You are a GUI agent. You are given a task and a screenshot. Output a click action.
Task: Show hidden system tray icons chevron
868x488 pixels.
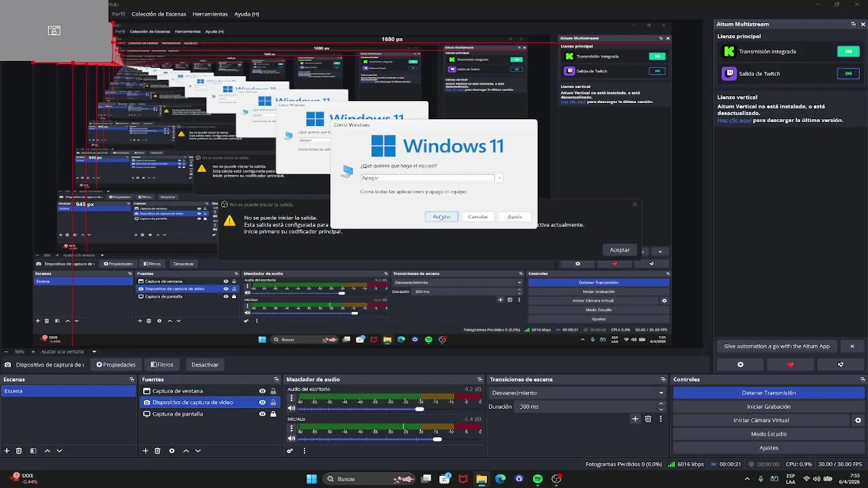pyautogui.click(x=747, y=479)
